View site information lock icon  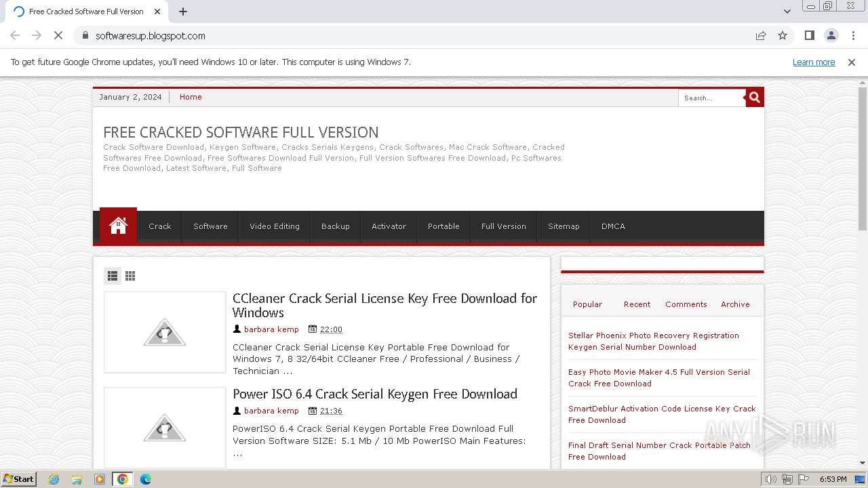[85, 35]
